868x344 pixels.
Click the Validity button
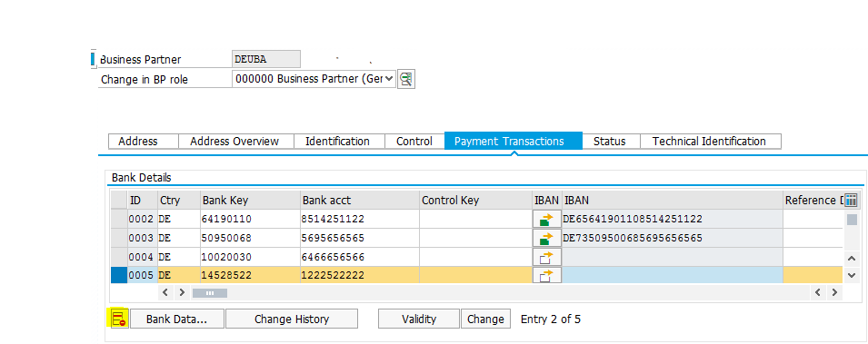click(419, 319)
